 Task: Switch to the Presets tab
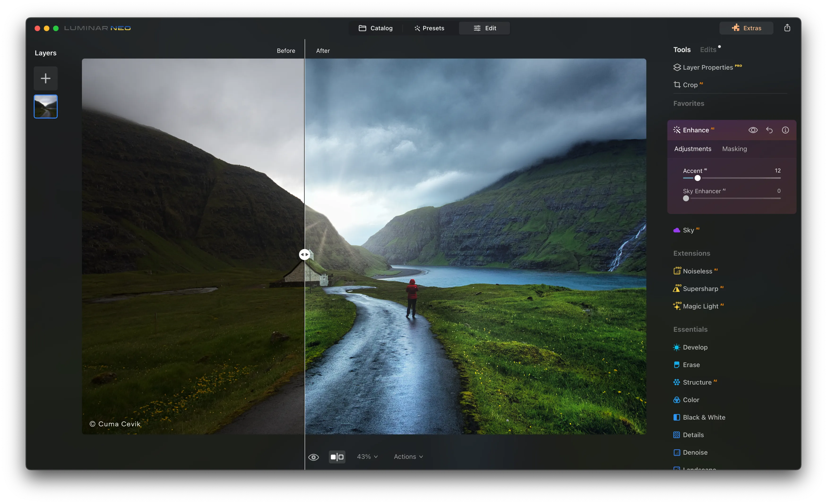(x=429, y=28)
